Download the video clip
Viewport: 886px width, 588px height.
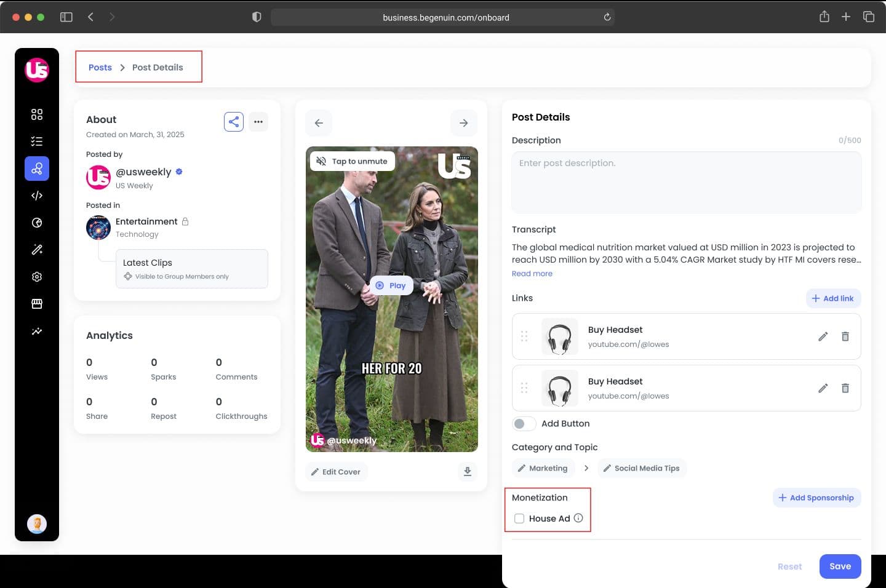[x=468, y=472]
